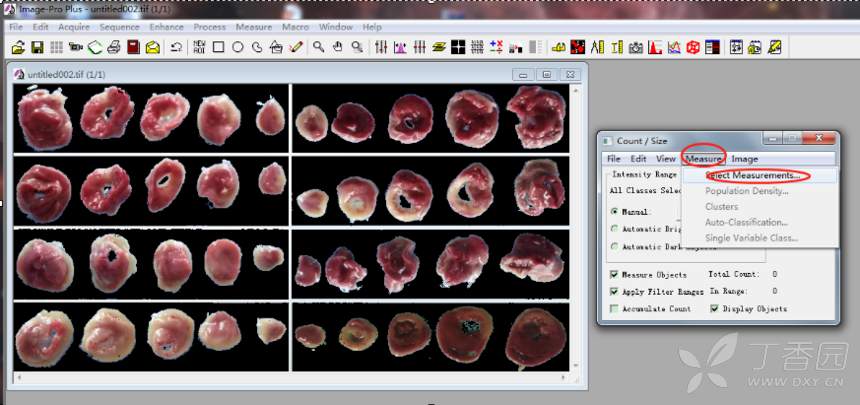The image size is (860, 405).
Task: Select the rectangle AOI tool
Action: click(x=218, y=47)
